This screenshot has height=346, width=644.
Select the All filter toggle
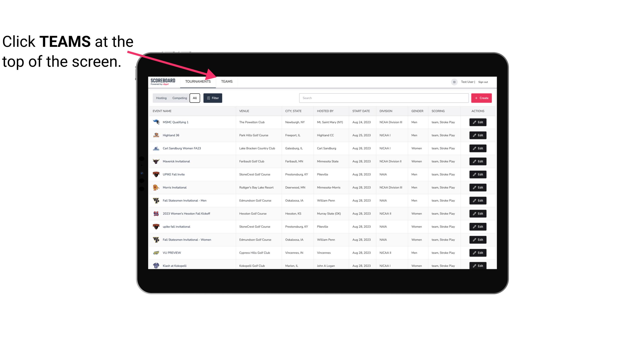[195, 98]
